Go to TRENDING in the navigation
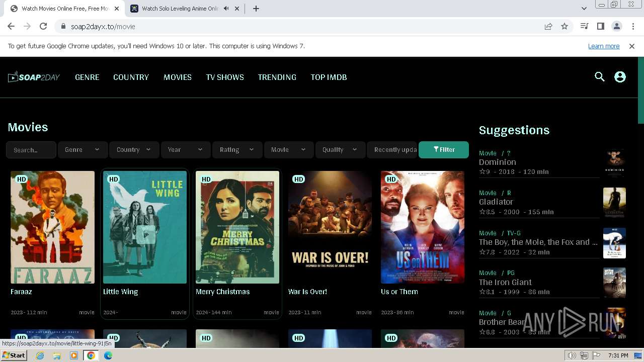 pos(277,77)
